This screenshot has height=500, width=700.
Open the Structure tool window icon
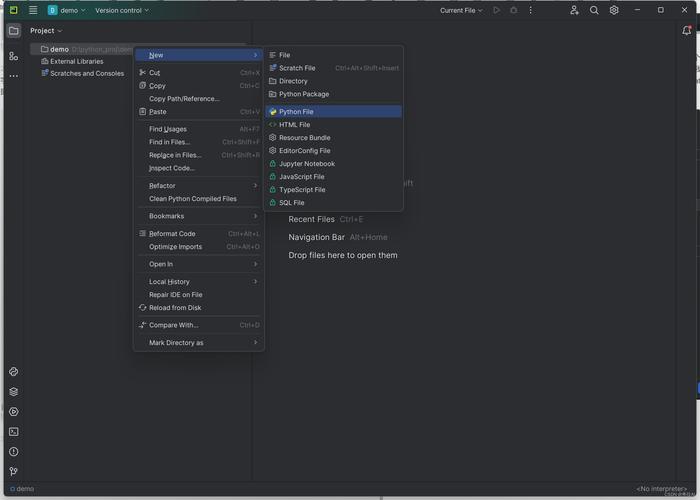click(x=14, y=56)
